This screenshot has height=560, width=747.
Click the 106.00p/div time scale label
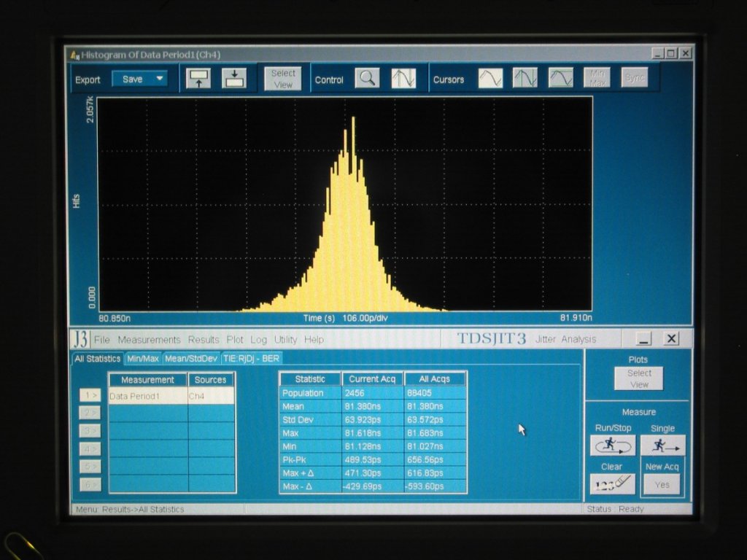pos(365,318)
